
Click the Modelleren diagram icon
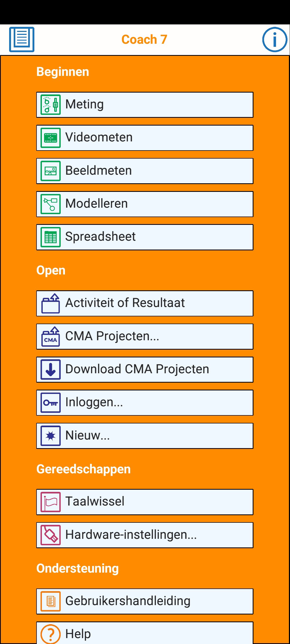click(50, 204)
